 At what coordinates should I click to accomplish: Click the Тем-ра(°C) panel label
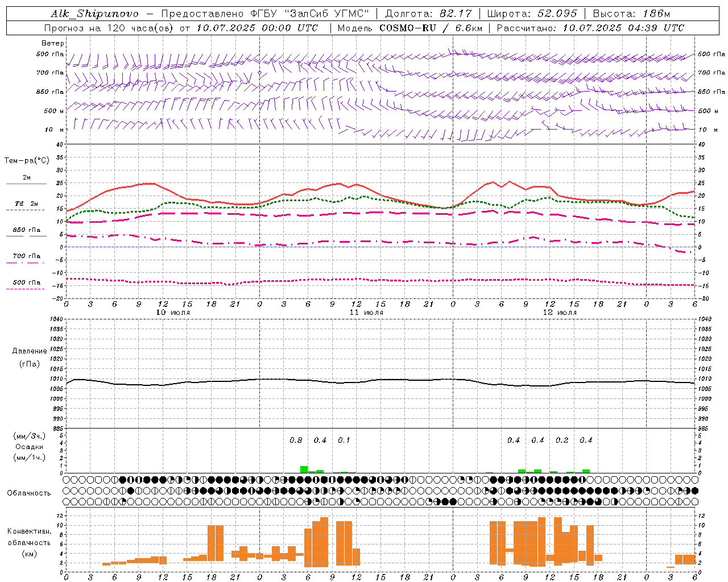click(x=27, y=161)
